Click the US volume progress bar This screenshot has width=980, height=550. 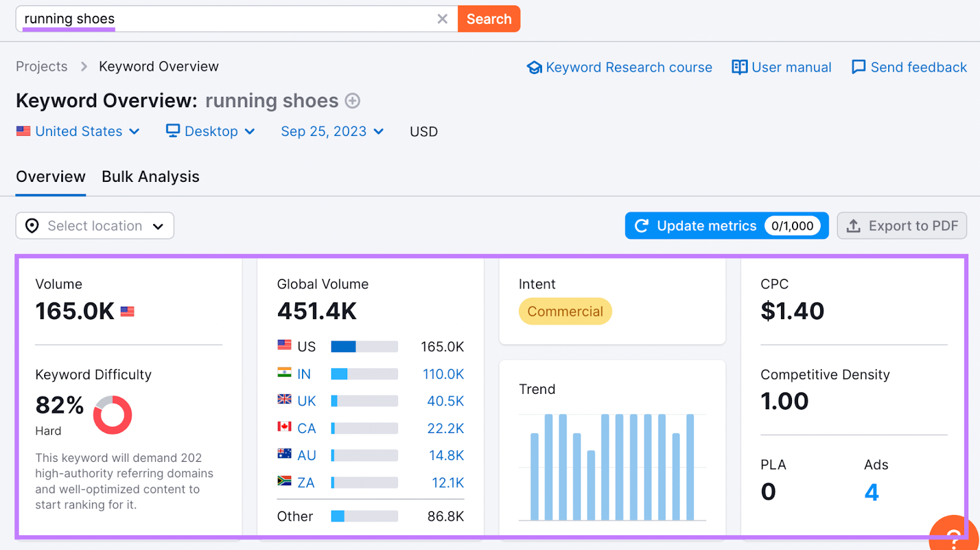[364, 347]
